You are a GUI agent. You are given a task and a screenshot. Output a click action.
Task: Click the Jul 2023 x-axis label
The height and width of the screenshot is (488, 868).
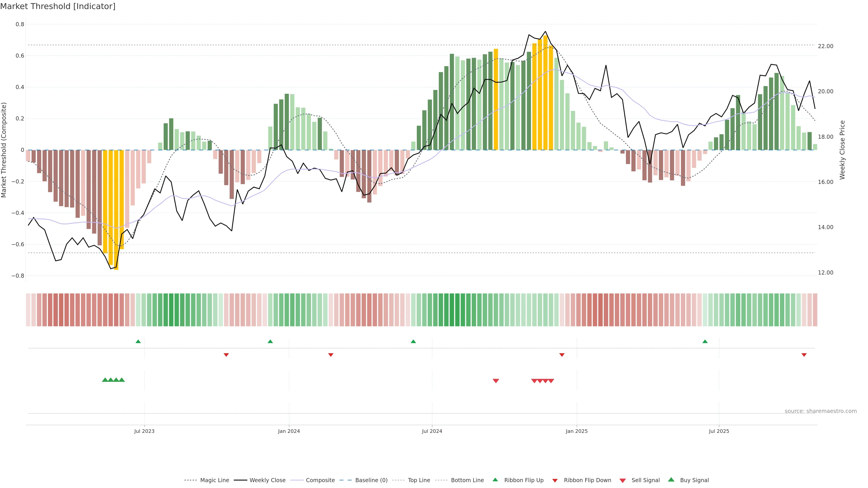144,431
